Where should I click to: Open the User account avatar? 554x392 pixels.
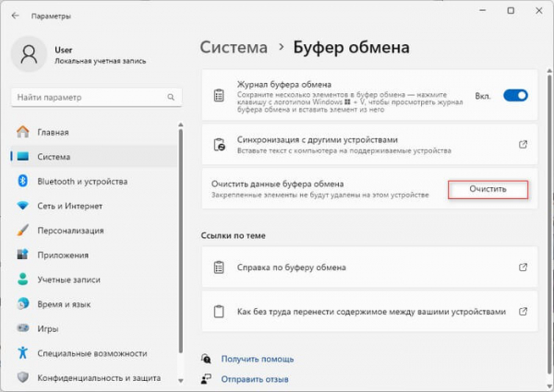(29, 54)
